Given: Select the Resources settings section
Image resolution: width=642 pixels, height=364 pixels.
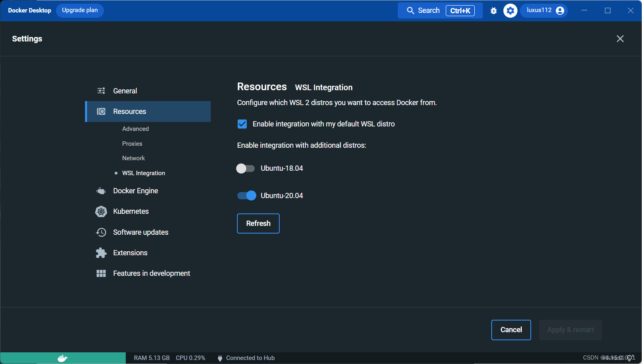Looking at the screenshot, I should click(x=148, y=112).
